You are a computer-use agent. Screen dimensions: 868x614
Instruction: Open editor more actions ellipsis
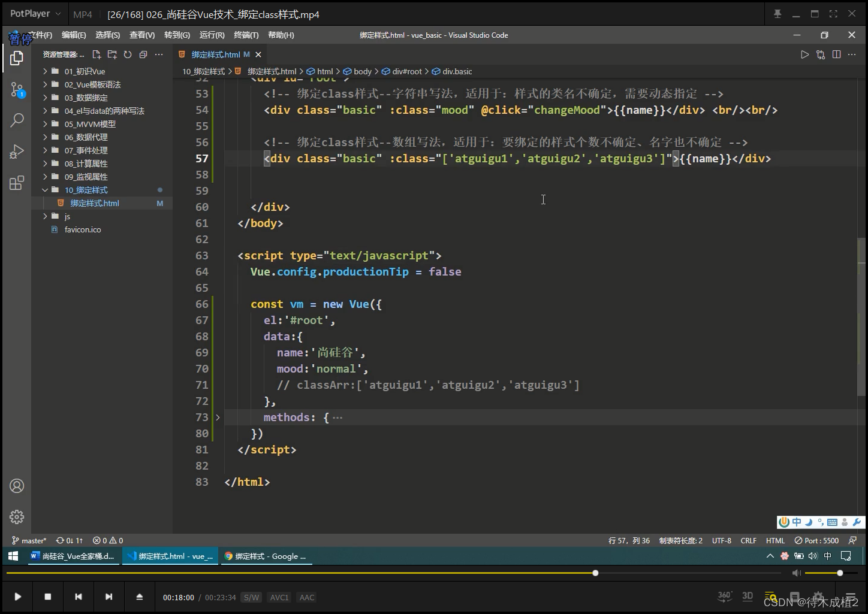click(852, 55)
